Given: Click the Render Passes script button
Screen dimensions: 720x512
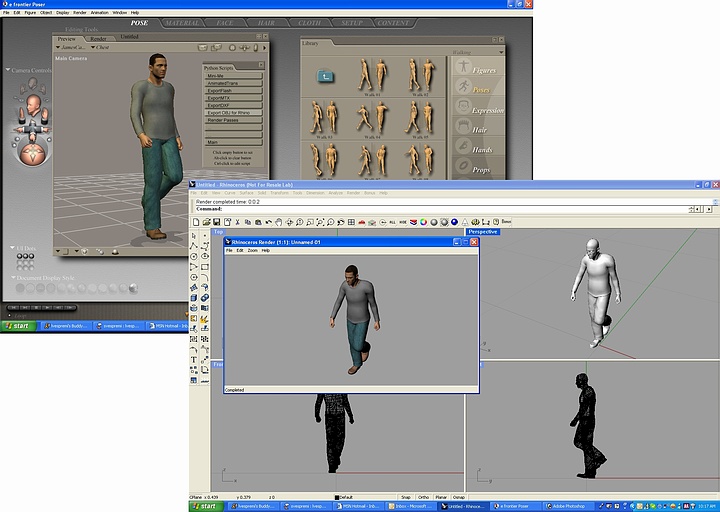Looking at the screenshot, I should pos(233,120).
